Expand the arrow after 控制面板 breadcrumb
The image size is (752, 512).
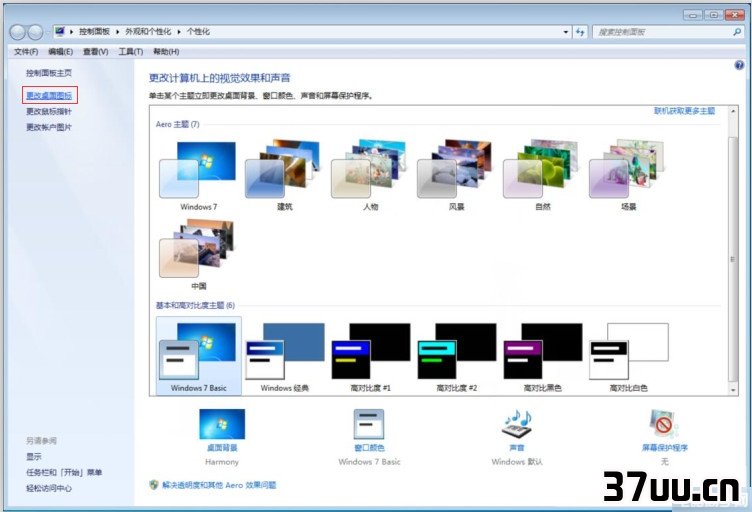[117, 32]
